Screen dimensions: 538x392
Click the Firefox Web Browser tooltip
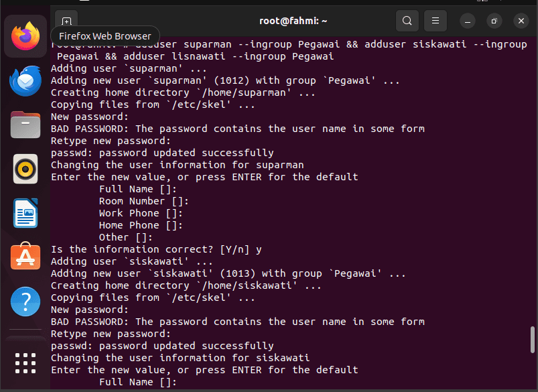[x=105, y=36]
